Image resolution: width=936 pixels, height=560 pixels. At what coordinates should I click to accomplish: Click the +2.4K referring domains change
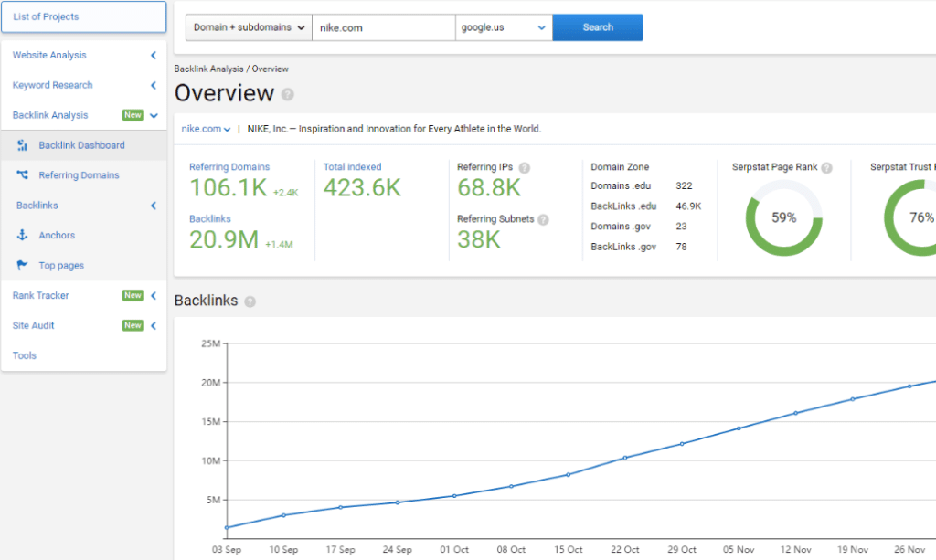[x=285, y=192]
